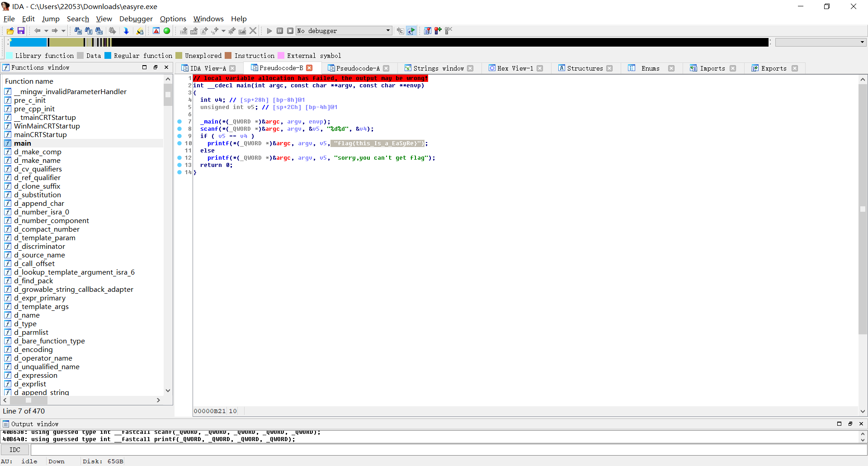Open a file with the Open icon

[9, 31]
